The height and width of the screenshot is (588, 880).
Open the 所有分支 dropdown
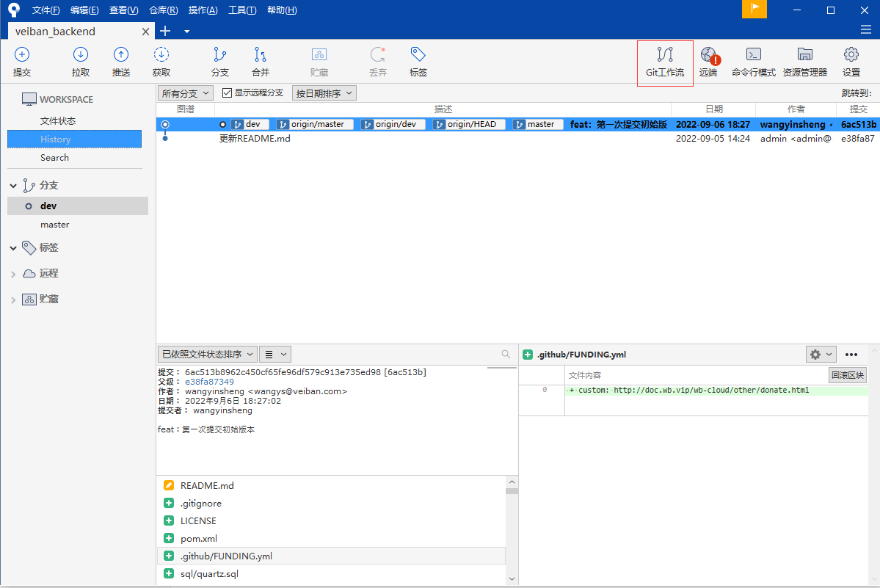[x=186, y=93]
